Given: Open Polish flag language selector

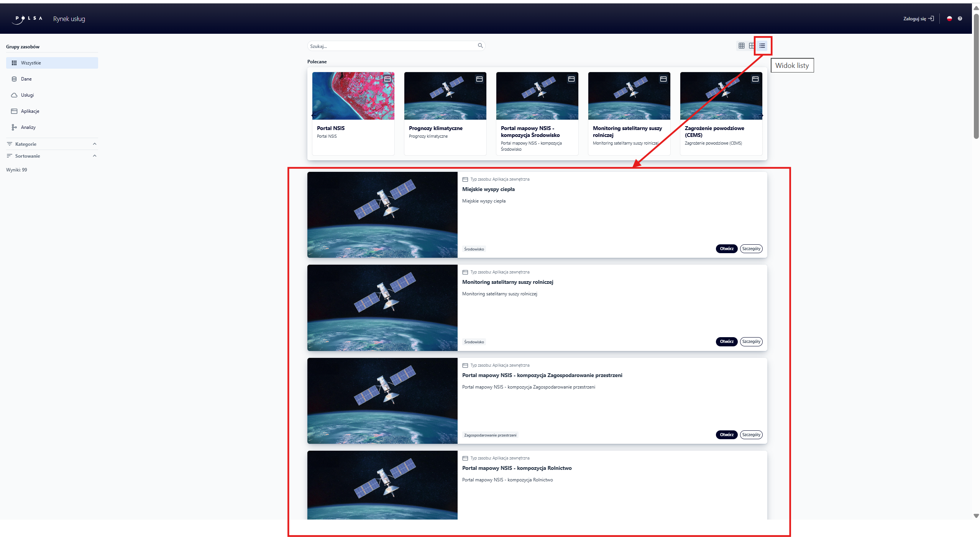Looking at the screenshot, I should (x=949, y=18).
